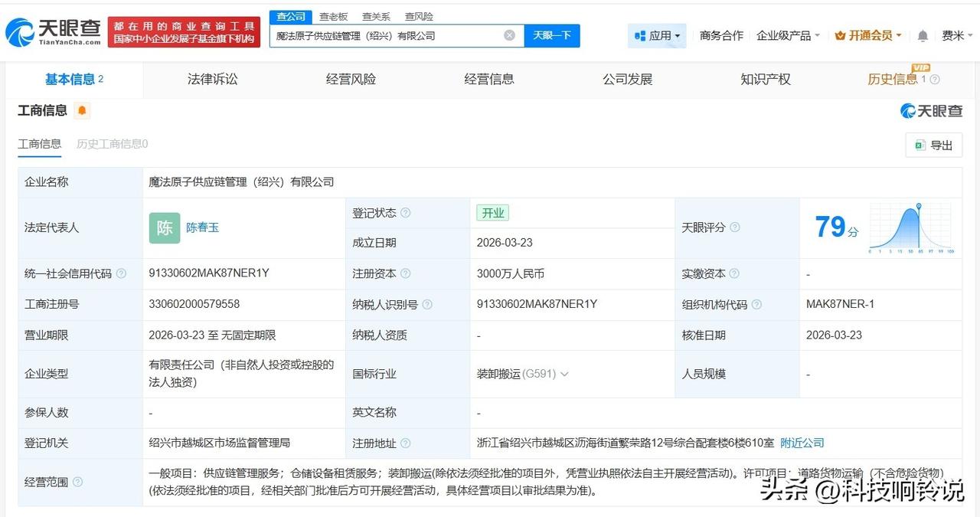Click inside the company search input field
Screen dimensions: 980x517
coord(383,35)
